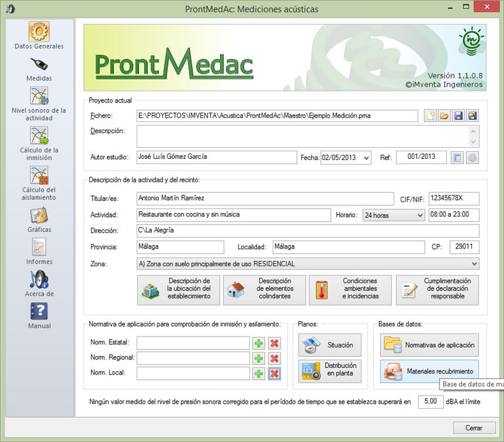Open Normativas de aplicación database
This screenshot has height=442, width=504.
point(429,345)
